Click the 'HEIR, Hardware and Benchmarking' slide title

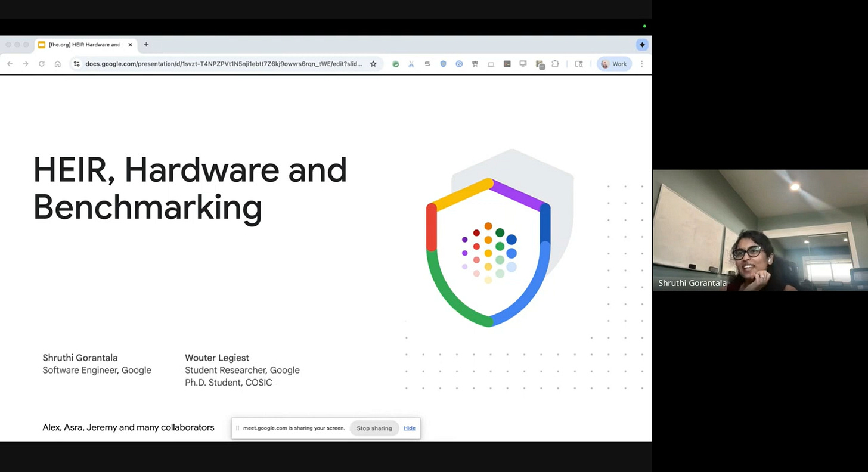pyautogui.click(x=190, y=188)
